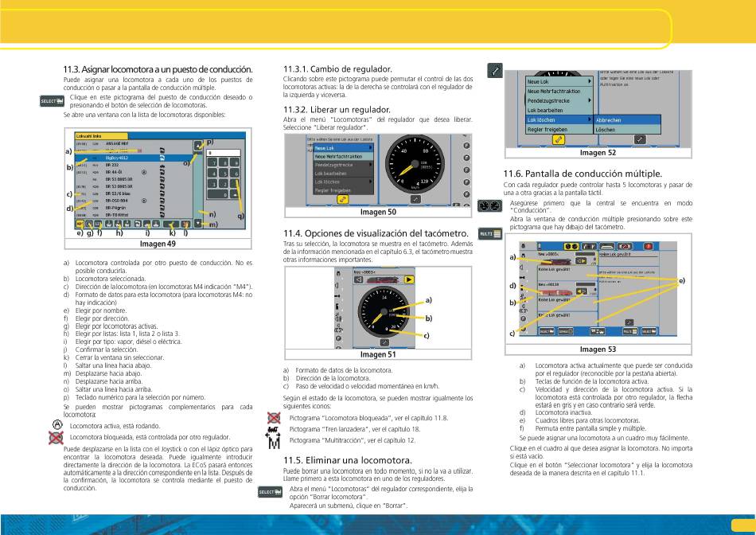Select the BR 232 locomotive row

coord(134,165)
